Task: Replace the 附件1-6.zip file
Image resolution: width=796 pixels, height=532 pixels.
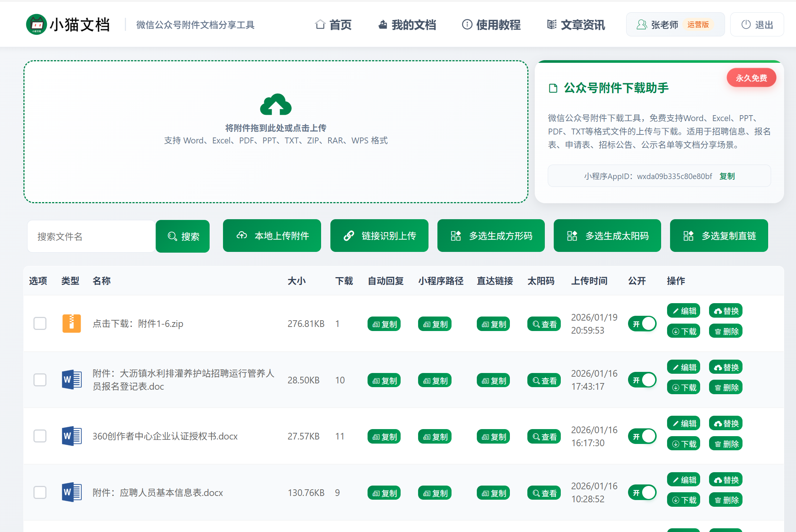Action: point(725,311)
